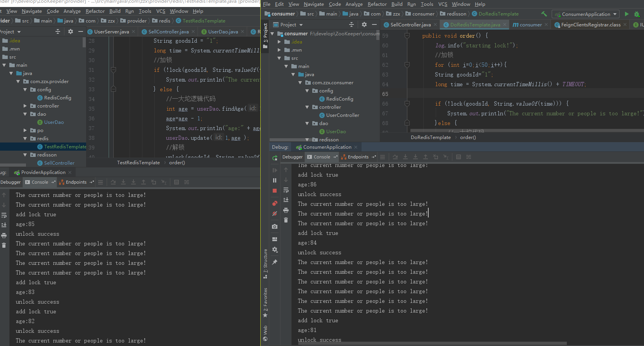Build project with the hammer icon
The width and height of the screenshot is (644, 346).
click(544, 14)
